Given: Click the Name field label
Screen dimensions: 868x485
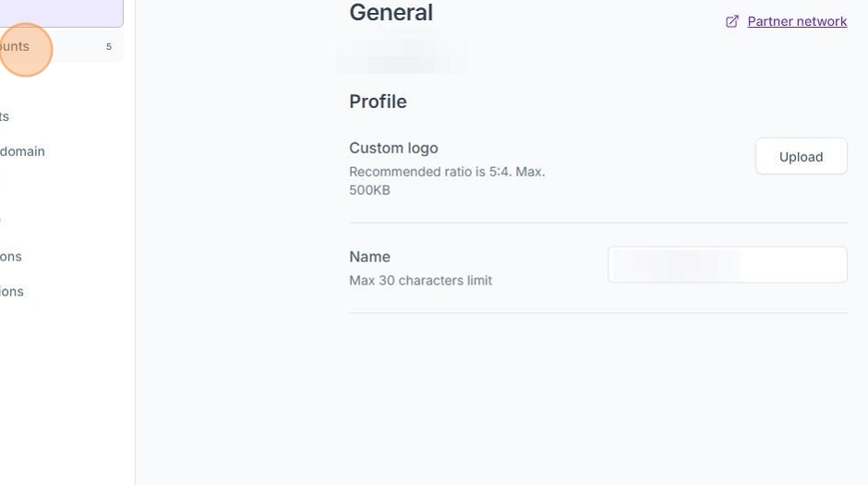Looking at the screenshot, I should click(x=369, y=257).
